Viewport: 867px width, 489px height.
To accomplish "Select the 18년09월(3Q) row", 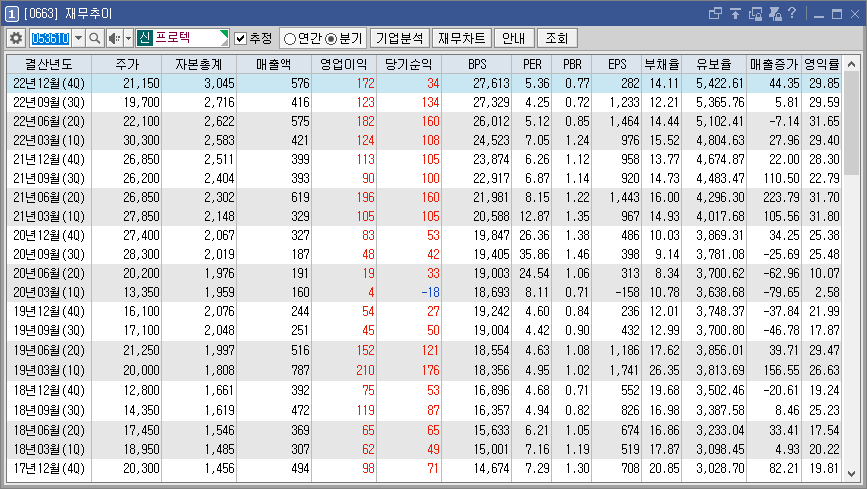I will [424, 410].
